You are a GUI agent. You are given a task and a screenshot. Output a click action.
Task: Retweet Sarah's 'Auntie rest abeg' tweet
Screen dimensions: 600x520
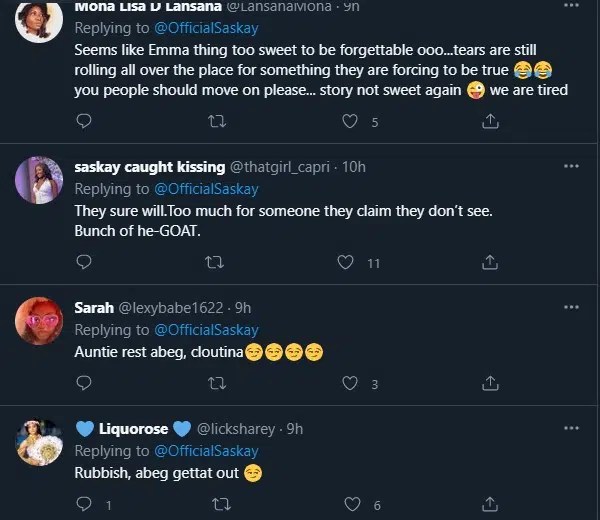pos(214,383)
